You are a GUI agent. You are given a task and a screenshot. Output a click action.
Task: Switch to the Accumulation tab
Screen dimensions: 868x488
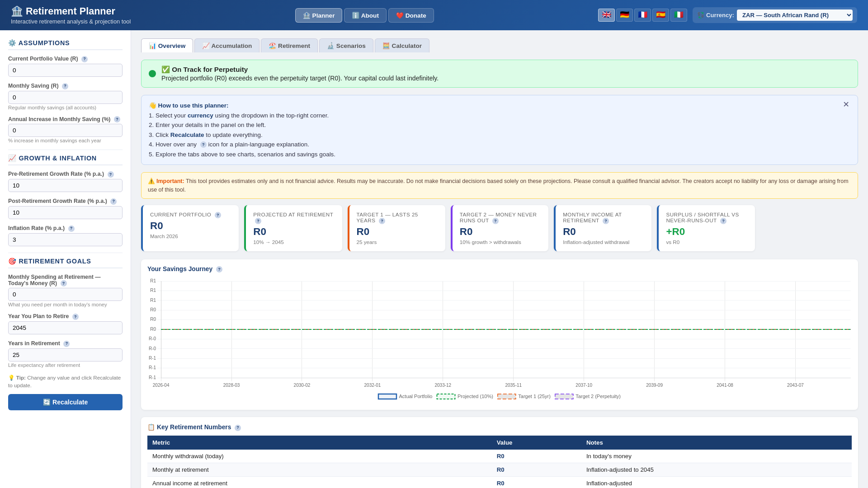(227, 46)
